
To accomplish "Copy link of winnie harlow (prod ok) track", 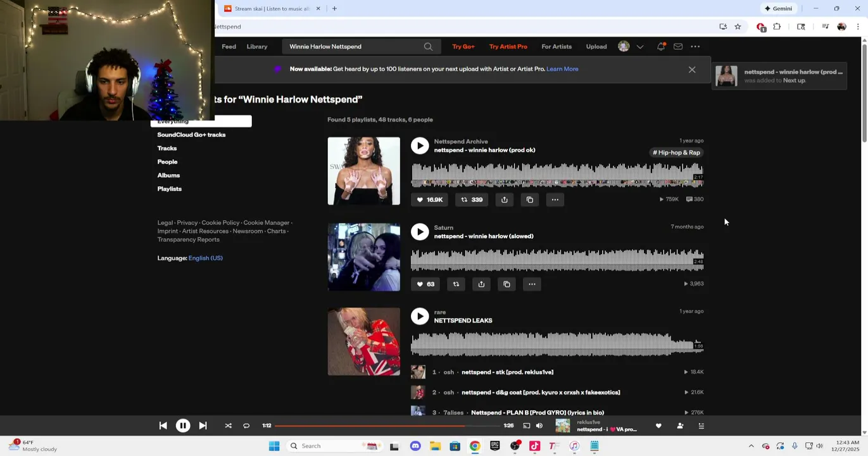I will 530,199.
